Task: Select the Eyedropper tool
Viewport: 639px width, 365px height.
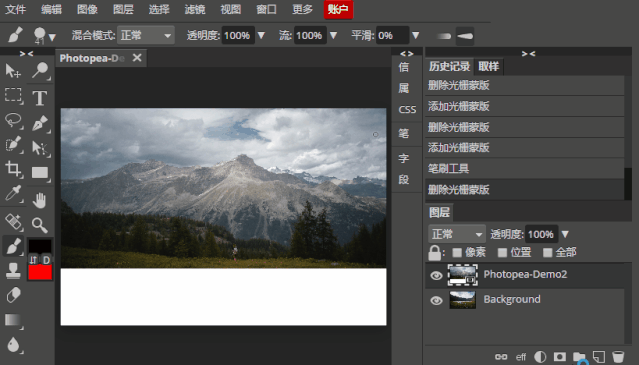Action: click(13, 193)
